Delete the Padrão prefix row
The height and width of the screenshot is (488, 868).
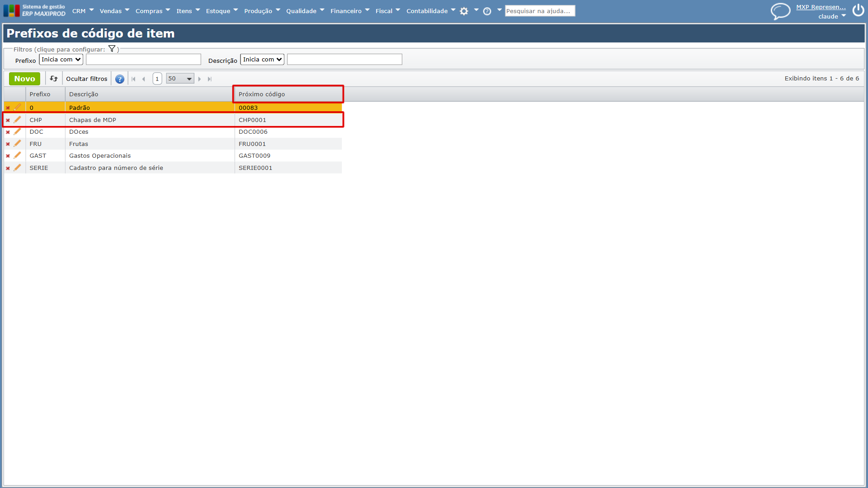tap(8, 108)
